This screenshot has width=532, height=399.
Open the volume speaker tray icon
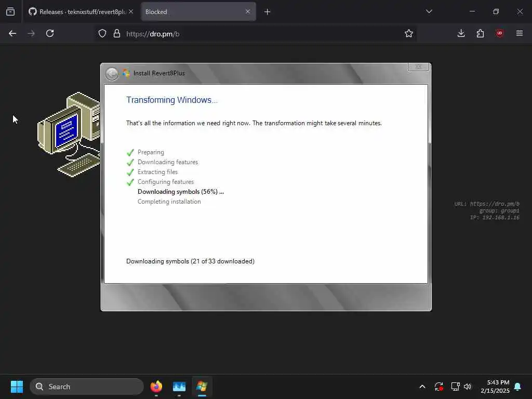468,387
